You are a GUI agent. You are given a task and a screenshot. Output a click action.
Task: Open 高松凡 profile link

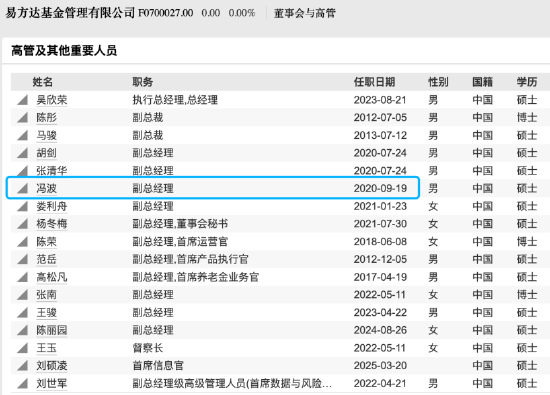pos(52,277)
